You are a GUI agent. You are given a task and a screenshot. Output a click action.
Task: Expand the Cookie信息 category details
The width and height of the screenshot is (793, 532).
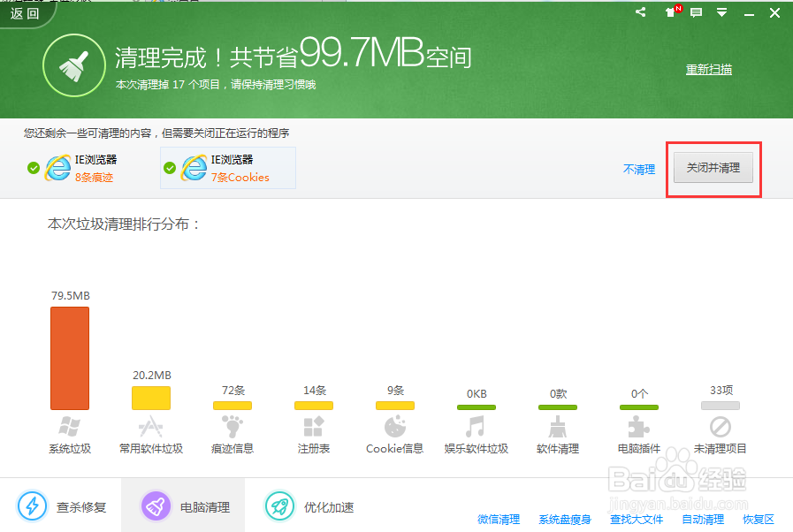(x=393, y=448)
